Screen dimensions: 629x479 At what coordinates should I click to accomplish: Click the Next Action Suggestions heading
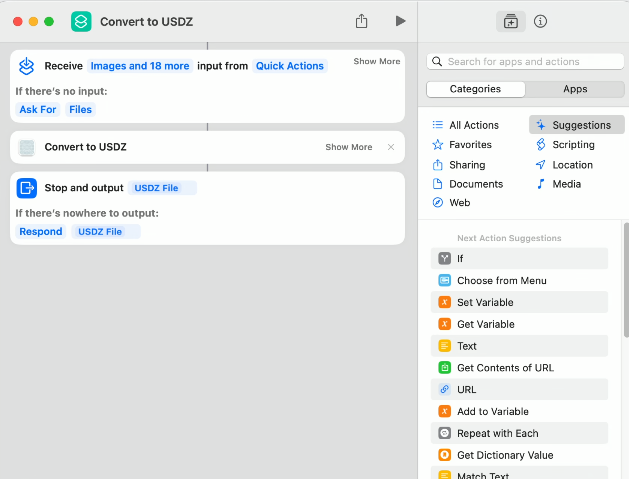click(x=509, y=238)
